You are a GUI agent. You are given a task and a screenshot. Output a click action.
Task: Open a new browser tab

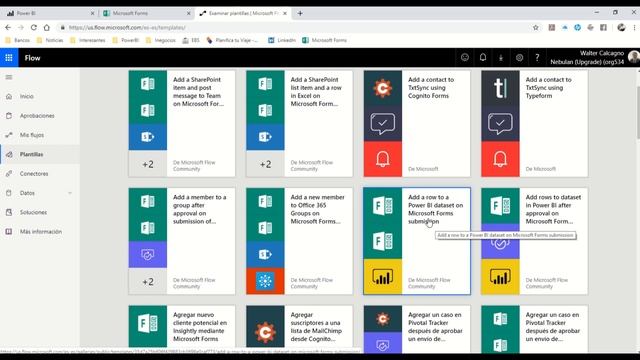(x=300, y=13)
